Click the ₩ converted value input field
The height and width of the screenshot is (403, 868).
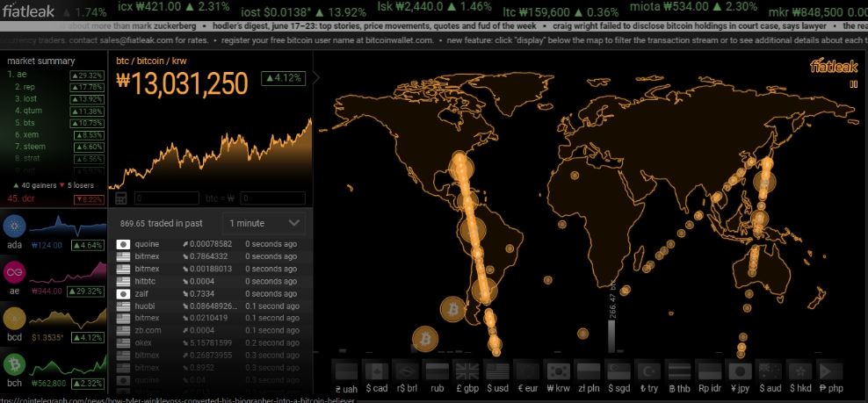click(272, 198)
